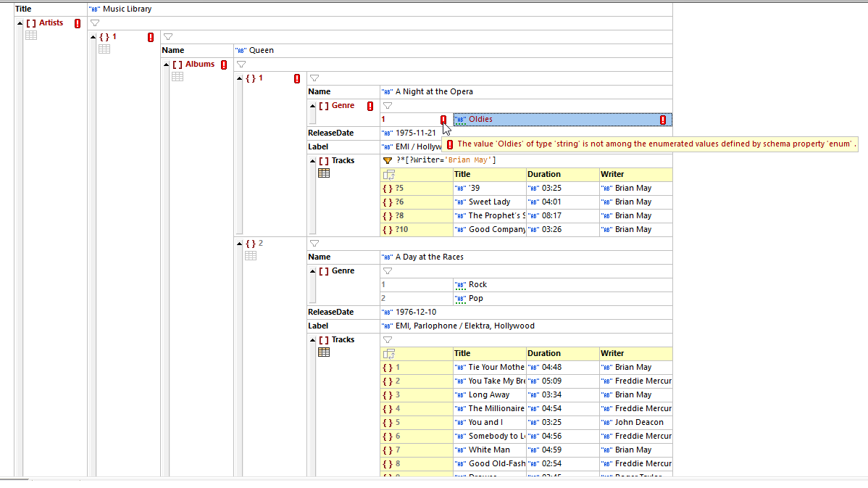Click the error icon next to artist object 1

pyautogui.click(x=151, y=37)
